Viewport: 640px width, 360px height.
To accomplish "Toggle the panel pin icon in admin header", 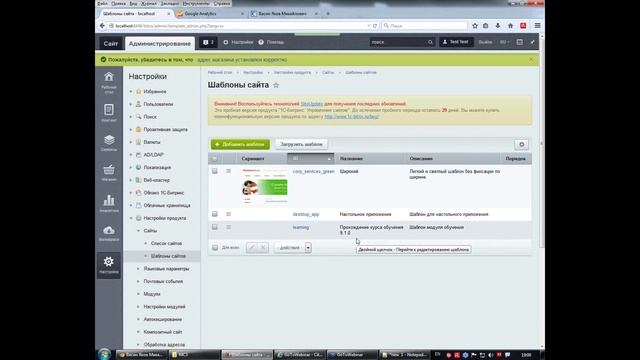I will tap(532, 42).
